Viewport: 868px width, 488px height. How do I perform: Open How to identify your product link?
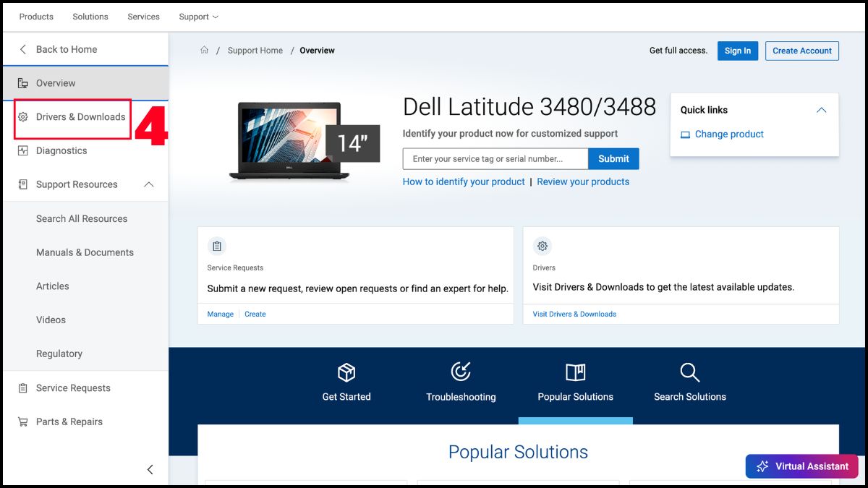click(x=464, y=181)
